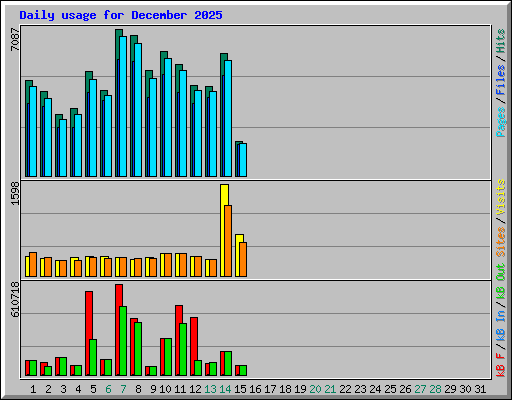Click day 25 on the x-axis
The image size is (512, 400).
(x=390, y=389)
